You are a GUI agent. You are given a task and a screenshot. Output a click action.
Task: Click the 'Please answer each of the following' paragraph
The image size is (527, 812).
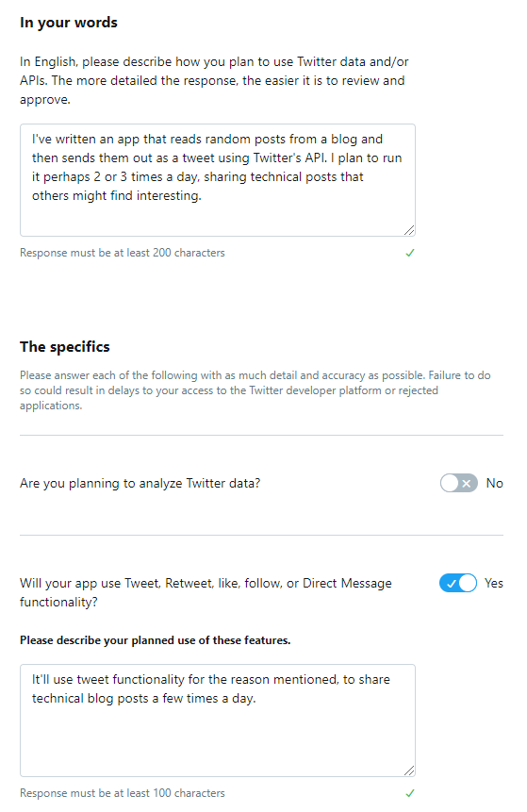coord(255,390)
